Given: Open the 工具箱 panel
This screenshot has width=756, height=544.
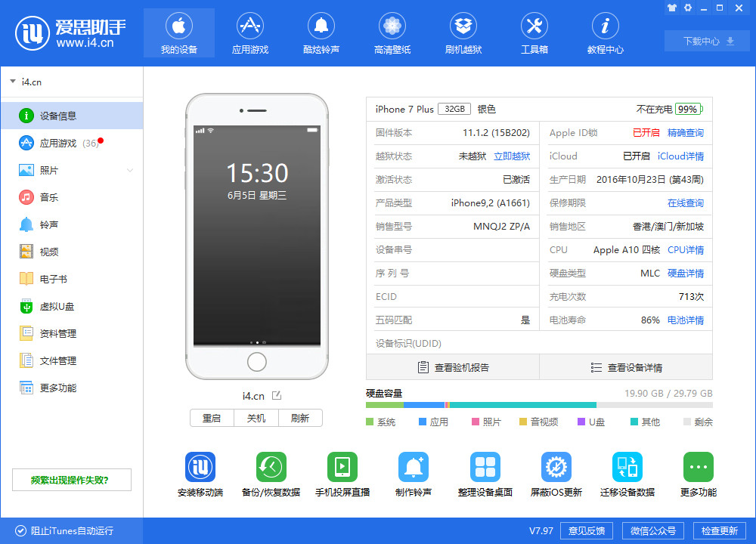Looking at the screenshot, I should (534, 32).
